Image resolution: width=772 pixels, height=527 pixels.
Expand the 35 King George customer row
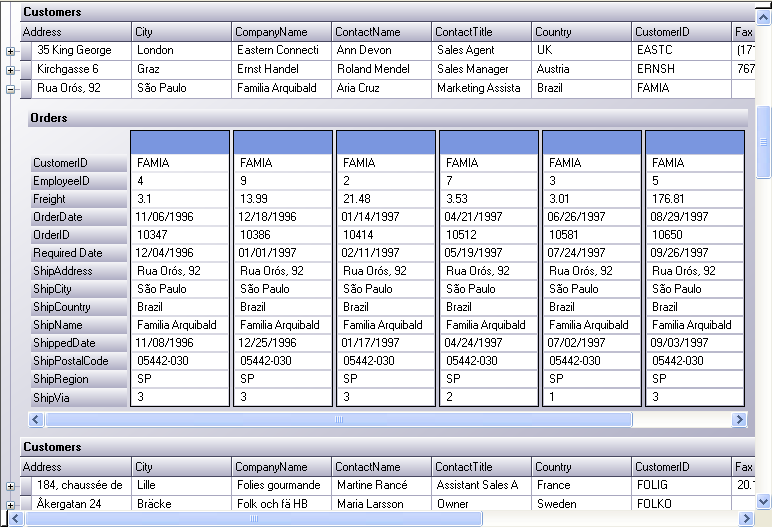point(10,51)
